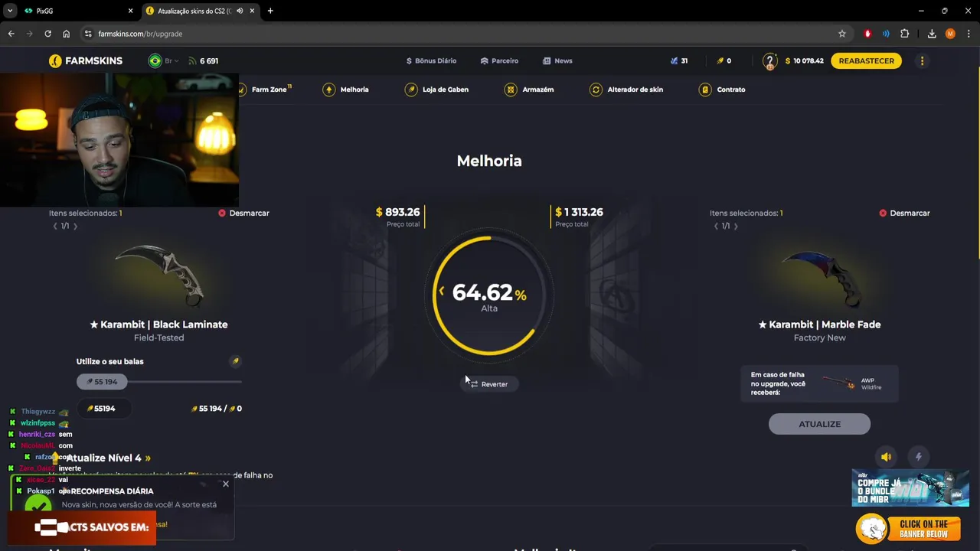Close the Recompensa Diária popup
This screenshot has height=551, width=980.
pos(225,484)
